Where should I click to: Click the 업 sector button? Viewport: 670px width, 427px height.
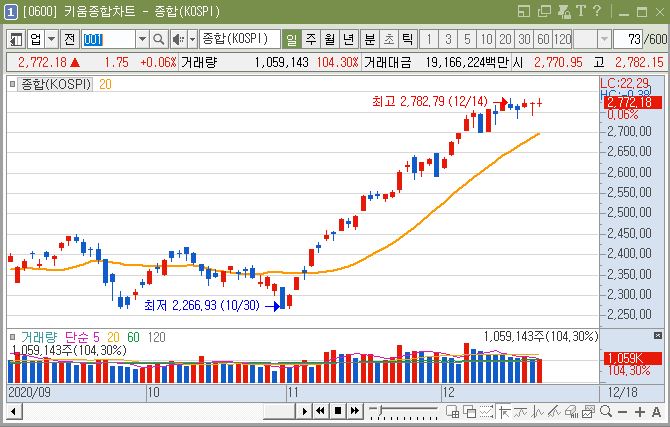36,40
